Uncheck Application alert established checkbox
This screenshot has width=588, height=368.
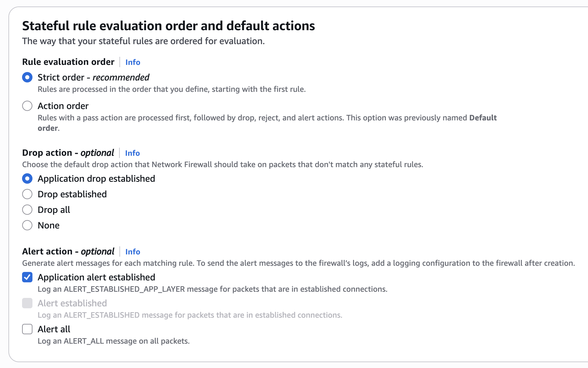(27, 277)
